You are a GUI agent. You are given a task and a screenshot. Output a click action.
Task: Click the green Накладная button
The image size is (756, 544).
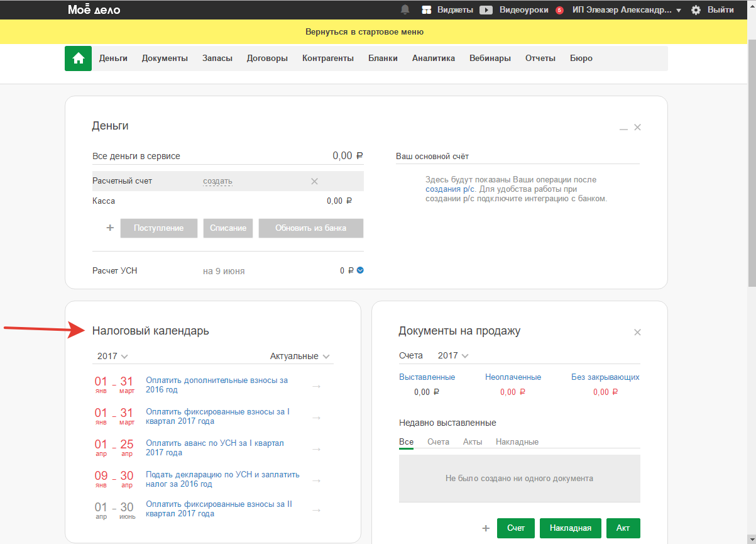[570, 528]
